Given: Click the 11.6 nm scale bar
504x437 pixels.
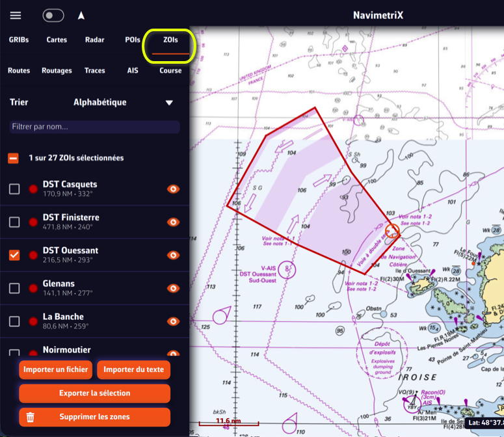Looking at the screenshot, I should click(x=228, y=423).
